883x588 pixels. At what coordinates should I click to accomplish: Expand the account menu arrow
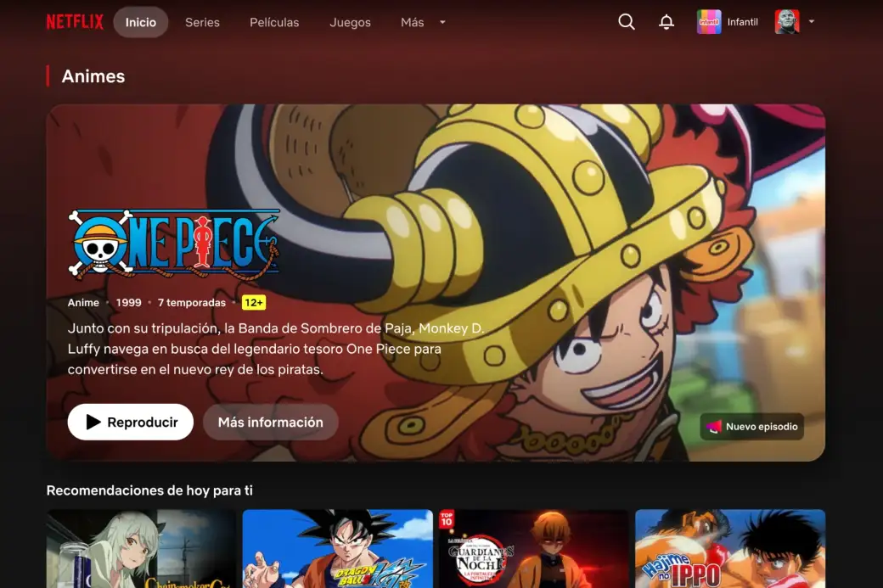pos(812,21)
